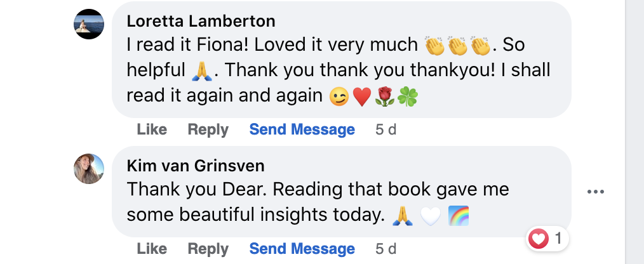644x264 pixels.
Task: Click the rainbow emoji in Kim's comment
Action: pos(458,216)
